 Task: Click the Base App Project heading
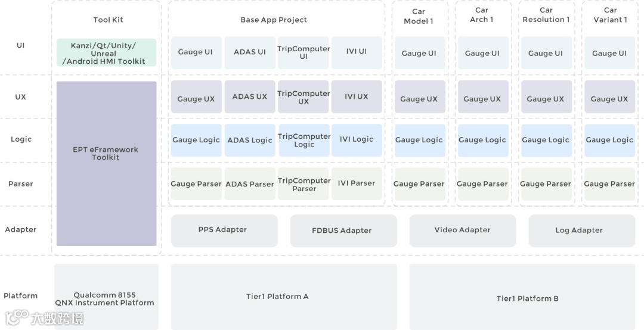pos(274,20)
